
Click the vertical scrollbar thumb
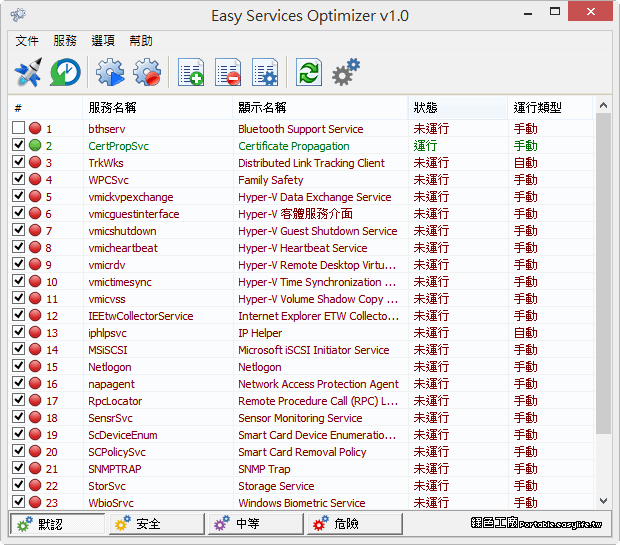click(x=603, y=274)
